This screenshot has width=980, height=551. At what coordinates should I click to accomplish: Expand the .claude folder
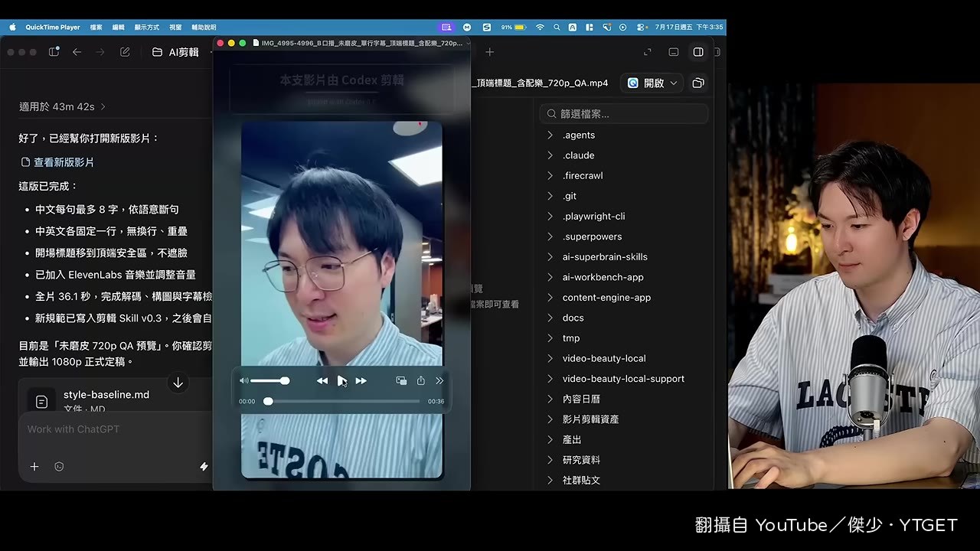(550, 155)
